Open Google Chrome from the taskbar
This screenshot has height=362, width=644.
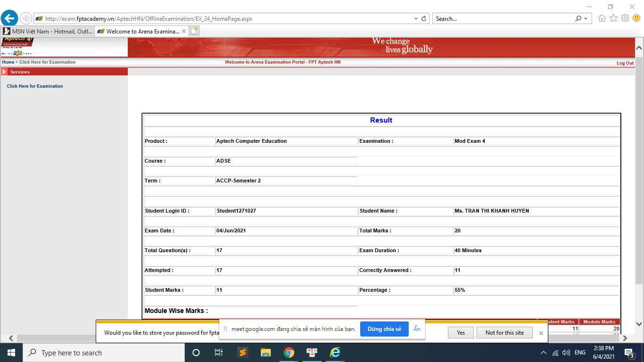point(289,353)
